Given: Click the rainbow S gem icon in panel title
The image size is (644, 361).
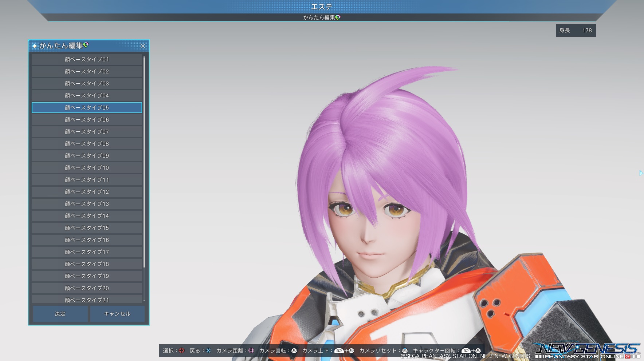Looking at the screenshot, I should 86,45.
